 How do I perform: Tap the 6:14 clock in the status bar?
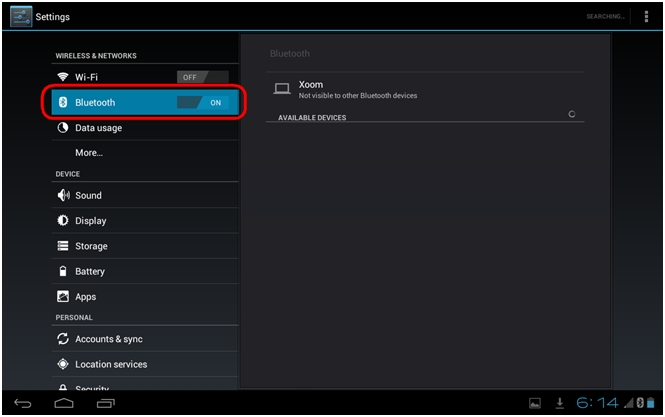pos(597,403)
